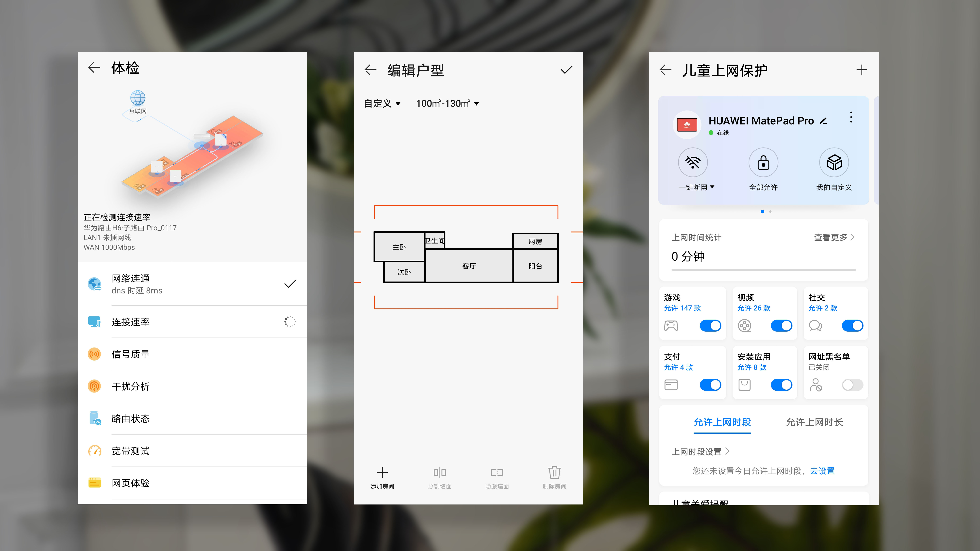This screenshot has width=980, height=551.
Task: Open the three-dots menu on device card
Action: point(851,117)
